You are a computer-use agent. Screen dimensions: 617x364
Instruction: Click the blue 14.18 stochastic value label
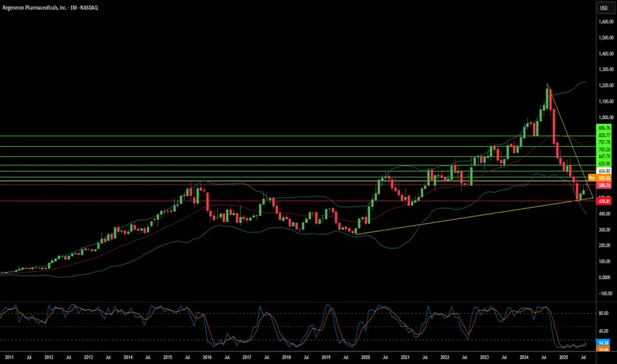pos(604,343)
